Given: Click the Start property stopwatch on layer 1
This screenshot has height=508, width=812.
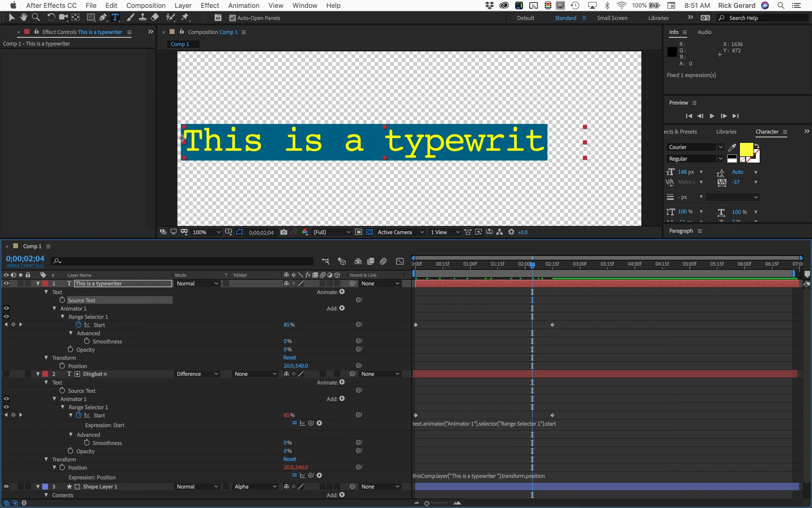Looking at the screenshot, I should tap(79, 325).
